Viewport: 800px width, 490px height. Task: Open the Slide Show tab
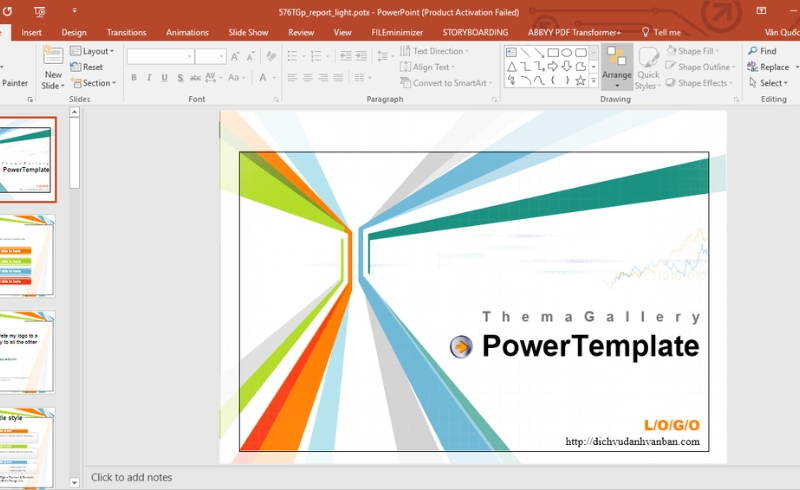coord(248,32)
